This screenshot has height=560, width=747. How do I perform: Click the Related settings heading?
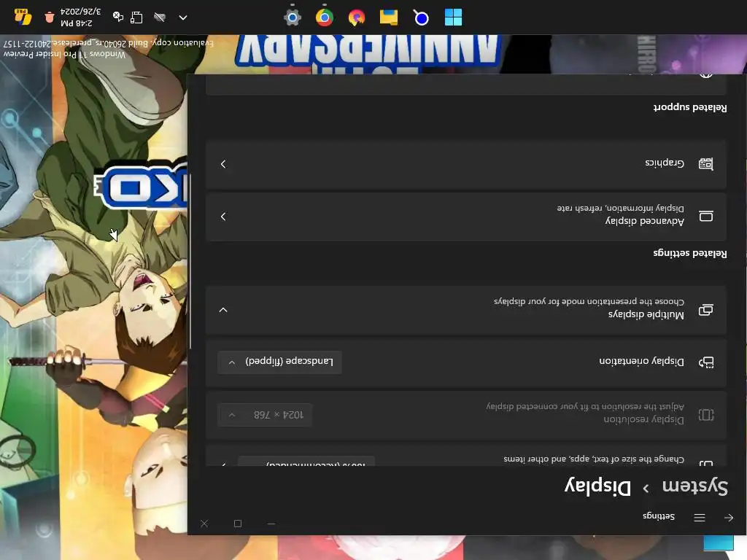tap(690, 253)
